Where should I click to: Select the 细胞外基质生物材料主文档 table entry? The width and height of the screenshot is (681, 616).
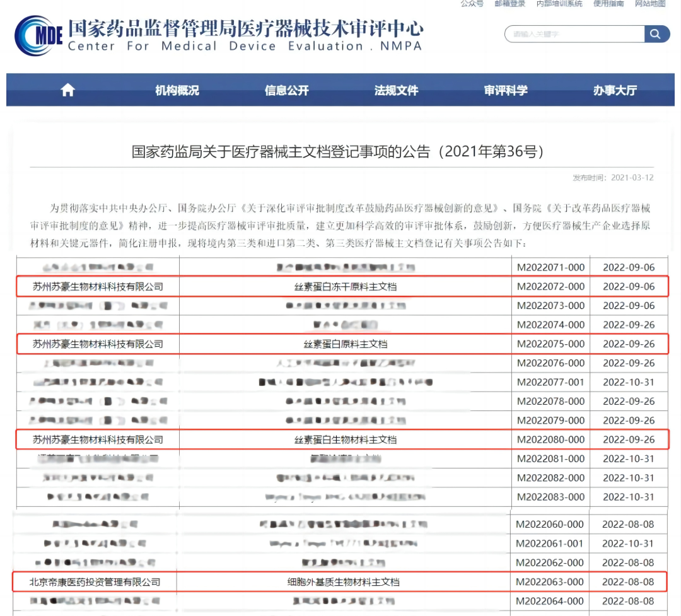(343, 582)
